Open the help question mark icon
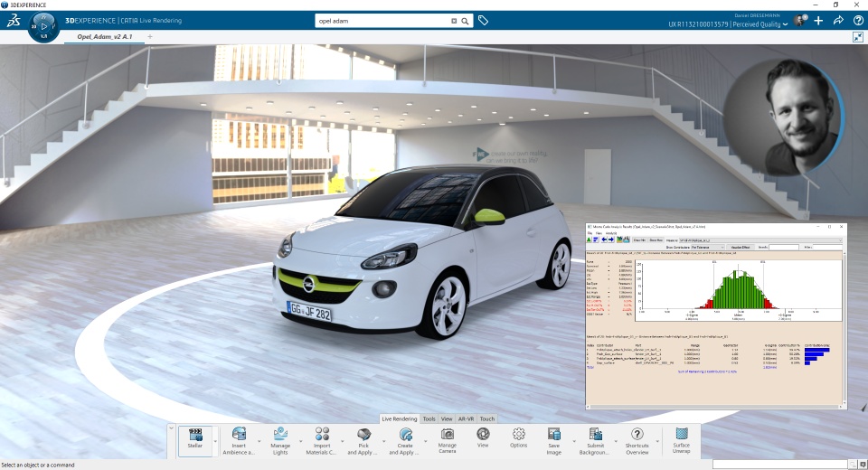The height and width of the screenshot is (470, 868). click(x=859, y=21)
